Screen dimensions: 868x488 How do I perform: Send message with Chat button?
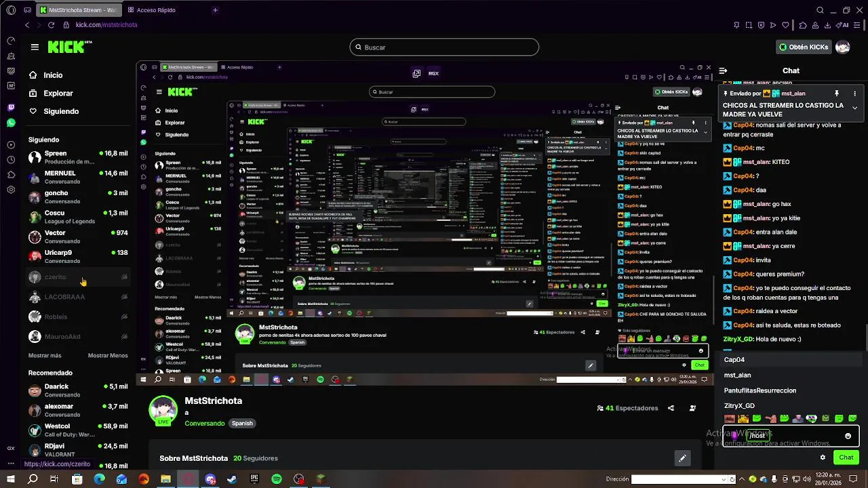(x=846, y=457)
